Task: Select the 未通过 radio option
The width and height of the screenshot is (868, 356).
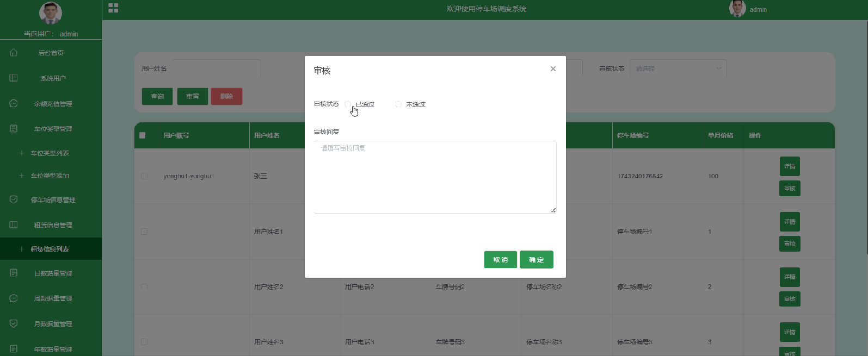Action: 398,104
